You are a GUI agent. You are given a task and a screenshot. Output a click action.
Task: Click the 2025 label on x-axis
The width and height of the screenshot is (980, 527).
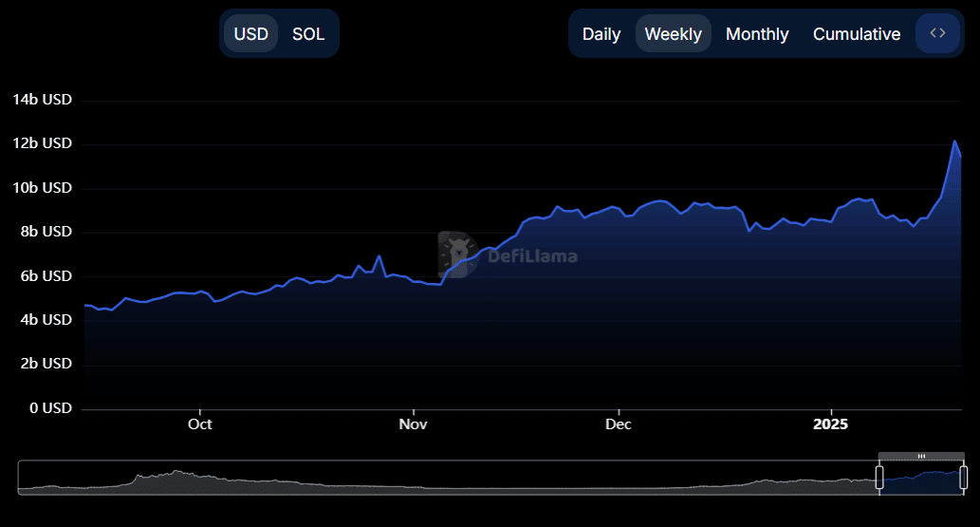coord(831,424)
